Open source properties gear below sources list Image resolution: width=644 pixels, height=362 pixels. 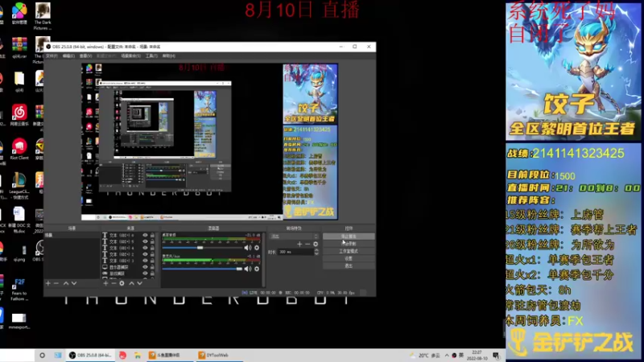[x=122, y=283]
